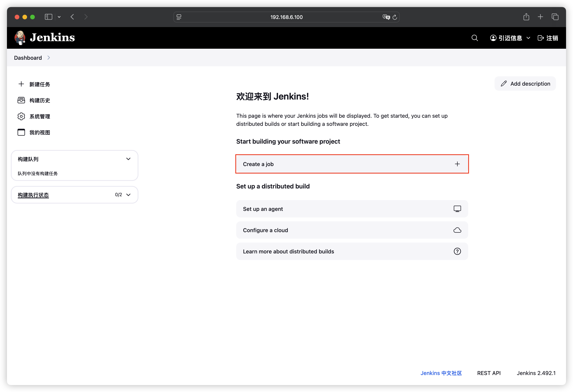The image size is (573, 392).
Task: Click the Set up a distributed build heading
Action: point(273,186)
